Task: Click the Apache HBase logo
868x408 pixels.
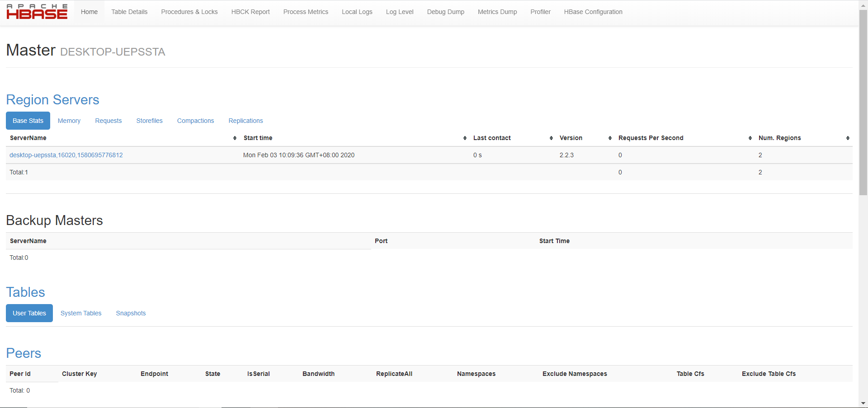Action: pyautogui.click(x=37, y=12)
